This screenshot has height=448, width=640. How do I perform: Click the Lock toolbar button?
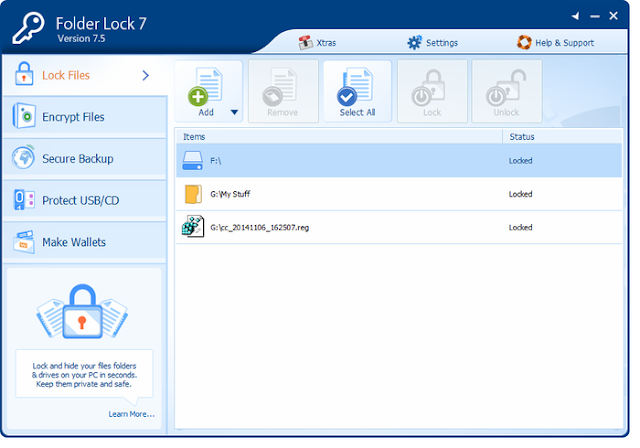[432, 92]
